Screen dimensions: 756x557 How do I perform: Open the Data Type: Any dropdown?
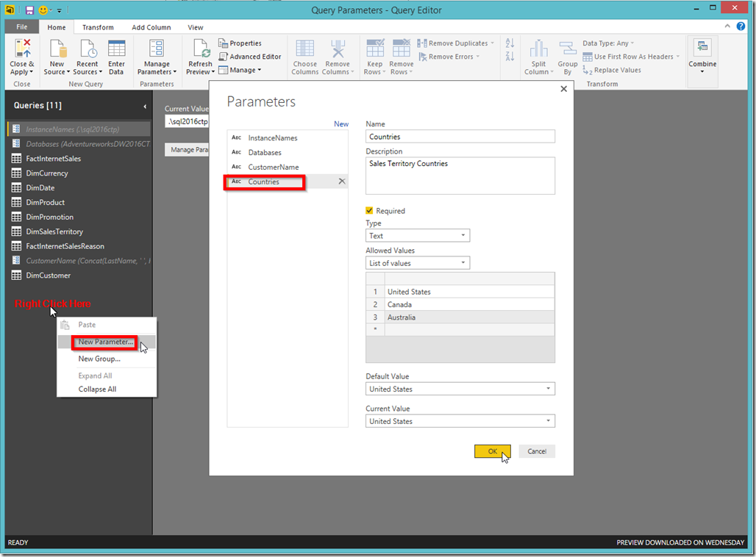point(608,43)
